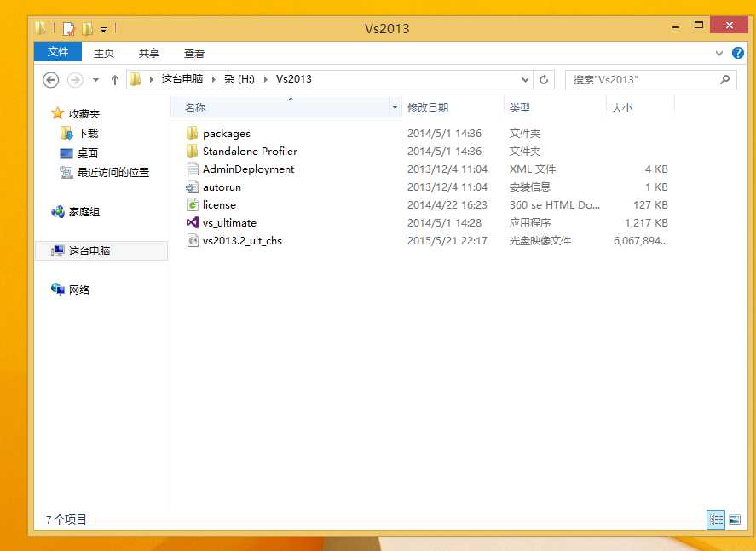Click the autorun setup info icon

click(192, 187)
